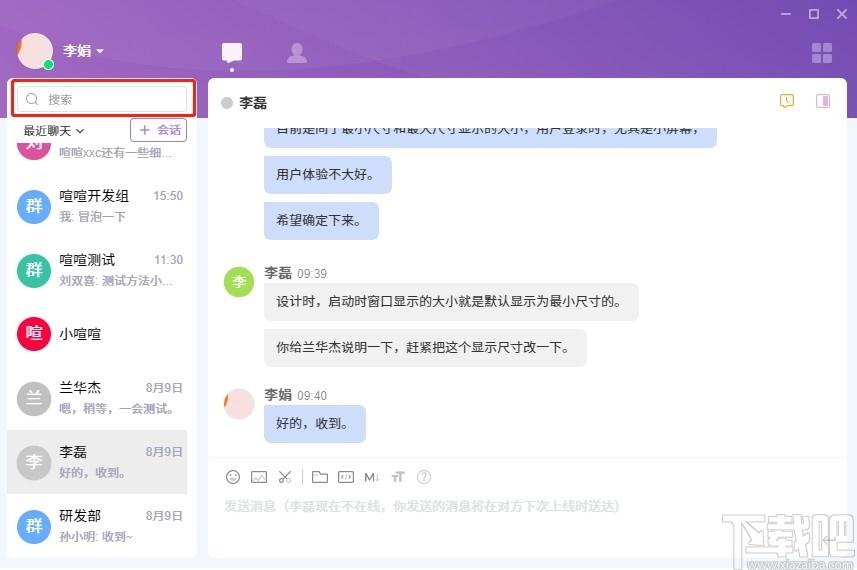Click the 用户体验不大好。 message bubble
857x570 pixels.
pos(327,175)
